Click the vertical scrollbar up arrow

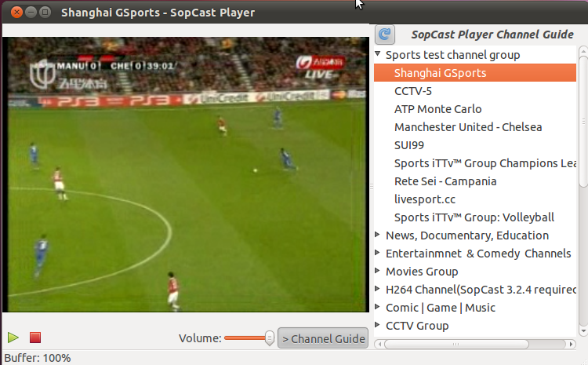(583, 50)
